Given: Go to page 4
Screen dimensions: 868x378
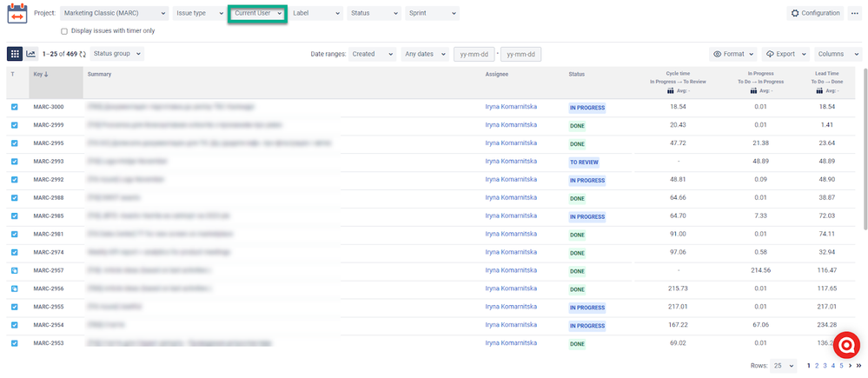Looking at the screenshot, I should tap(833, 365).
